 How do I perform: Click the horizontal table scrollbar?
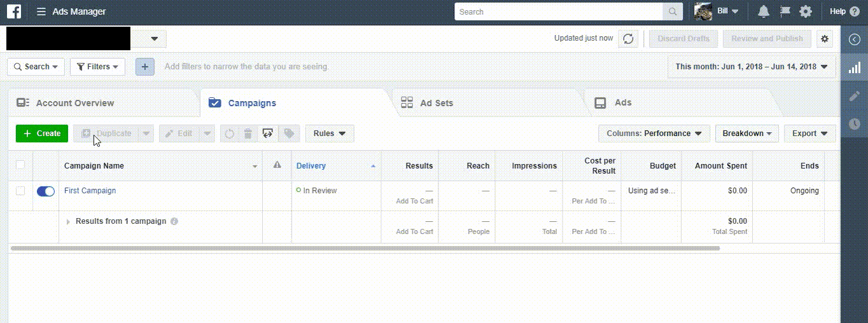[365, 248]
